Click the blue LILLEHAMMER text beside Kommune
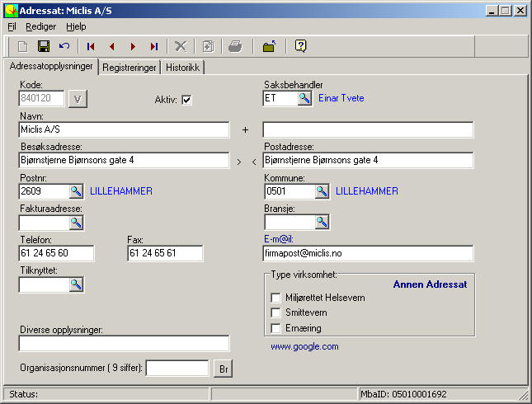This screenshot has height=404, width=532. (x=367, y=191)
